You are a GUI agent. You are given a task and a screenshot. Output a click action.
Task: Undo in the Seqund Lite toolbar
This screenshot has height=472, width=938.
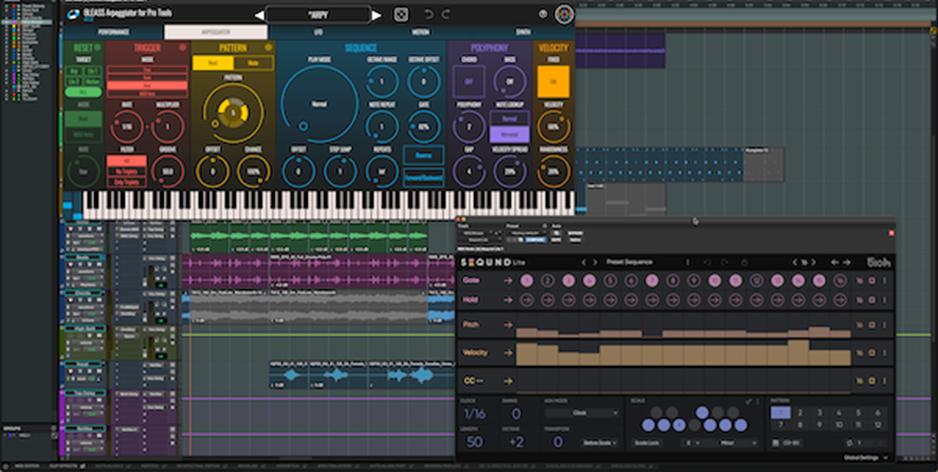(707, 262)
